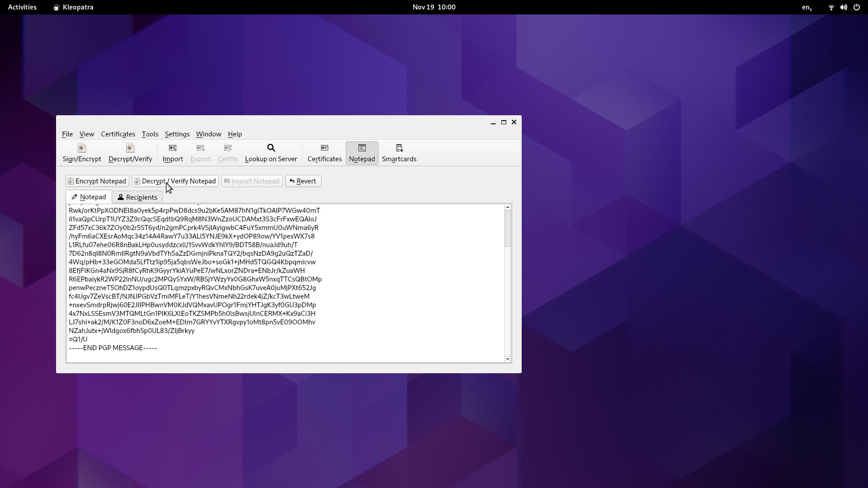The image size is (868, 488).
Task: Select the Notepad tab
Action: (x=89, y=197)
